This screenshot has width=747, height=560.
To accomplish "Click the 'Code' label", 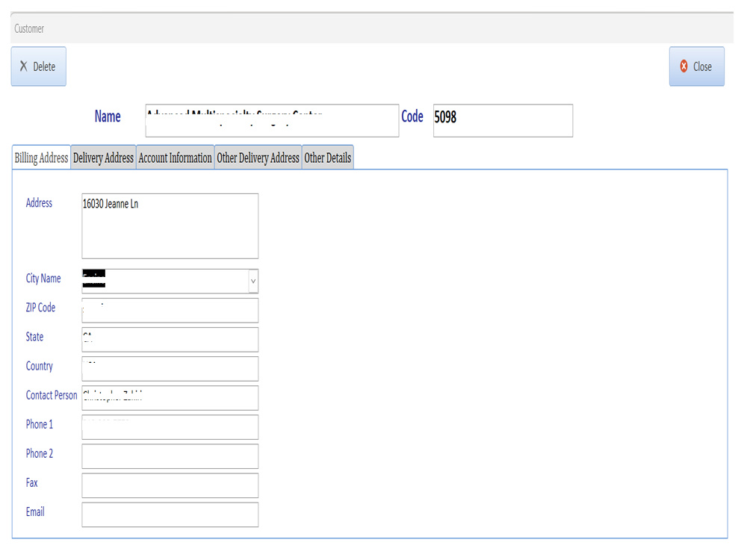I will [x=412, y=116].
